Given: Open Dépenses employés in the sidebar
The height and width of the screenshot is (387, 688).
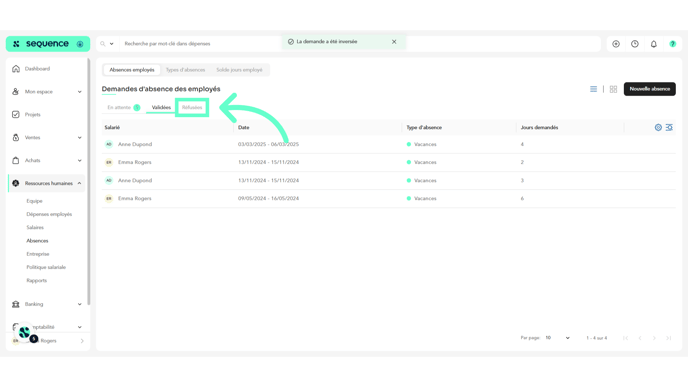Looking at the screenshot, I should (x=49, y=214).
